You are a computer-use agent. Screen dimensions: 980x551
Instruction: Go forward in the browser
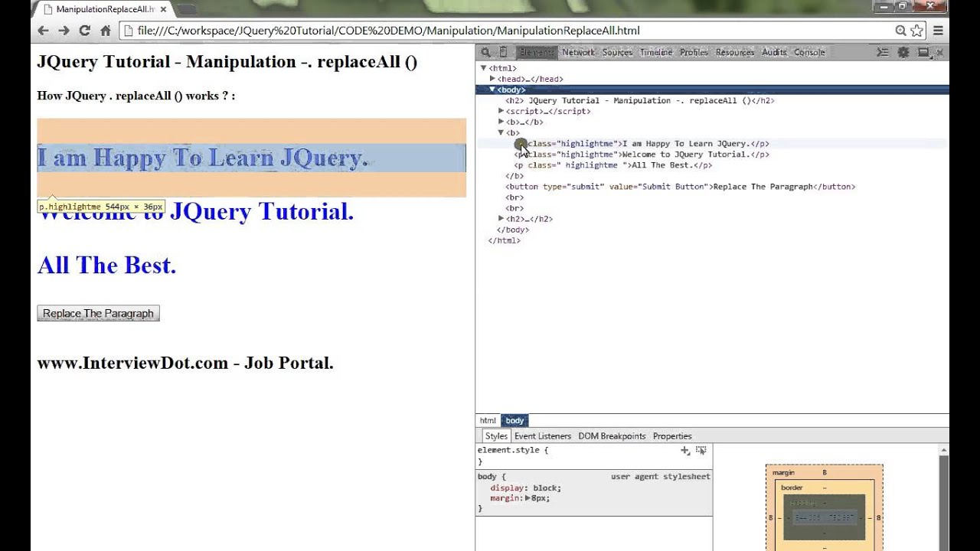coord(64,31)
